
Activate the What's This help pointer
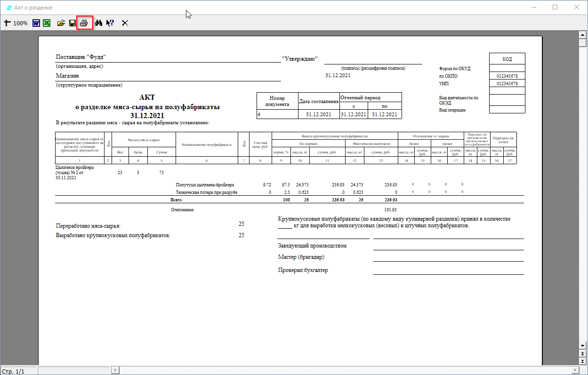point(110,23)
